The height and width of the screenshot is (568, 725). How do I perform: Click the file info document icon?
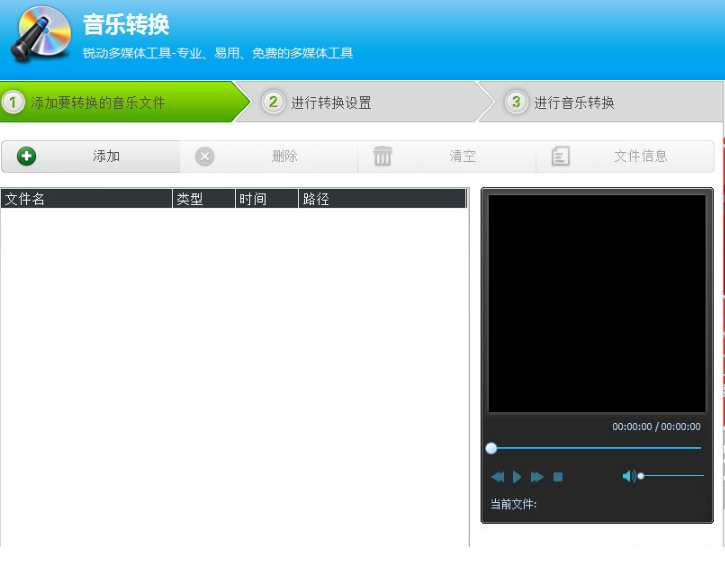(x=560, y=156)
